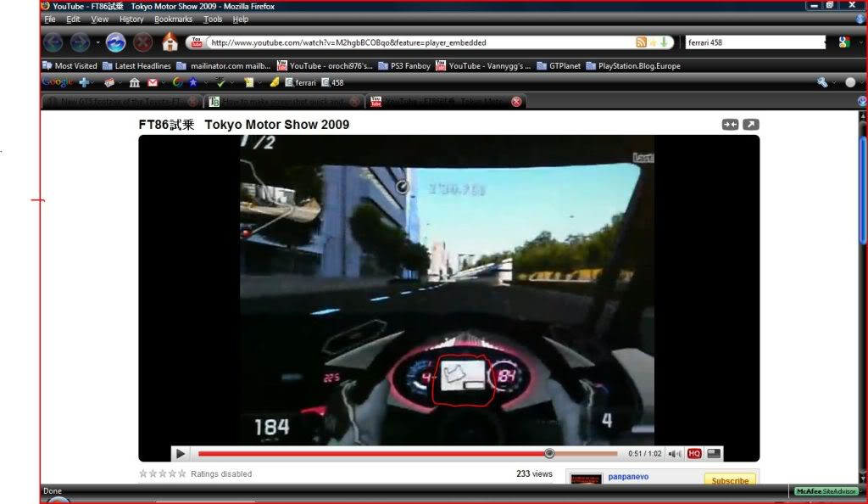Screen dimensions: 868x504
Task: Open the Google toolbar news icon
Action: click(x=109, y=82)
